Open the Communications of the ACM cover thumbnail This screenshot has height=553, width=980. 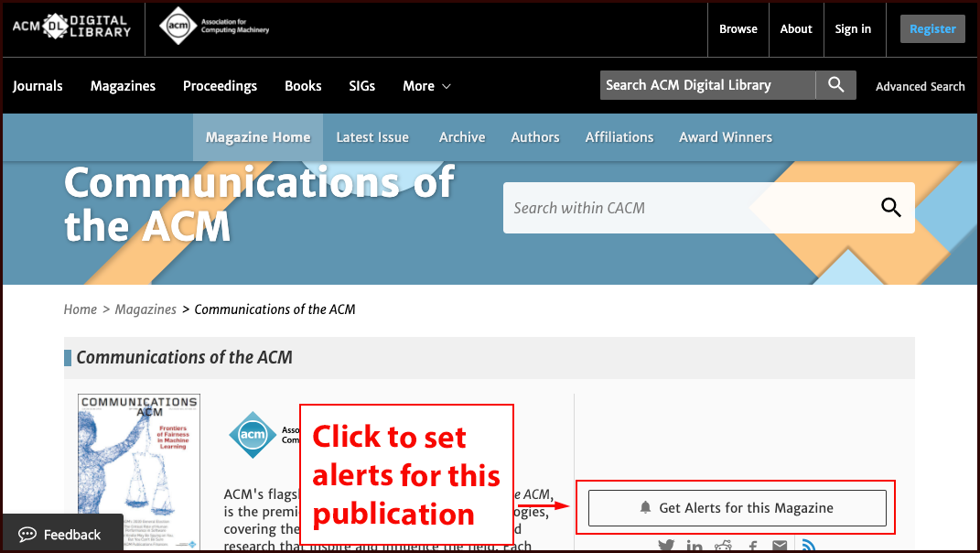click(x=139, y=472)
